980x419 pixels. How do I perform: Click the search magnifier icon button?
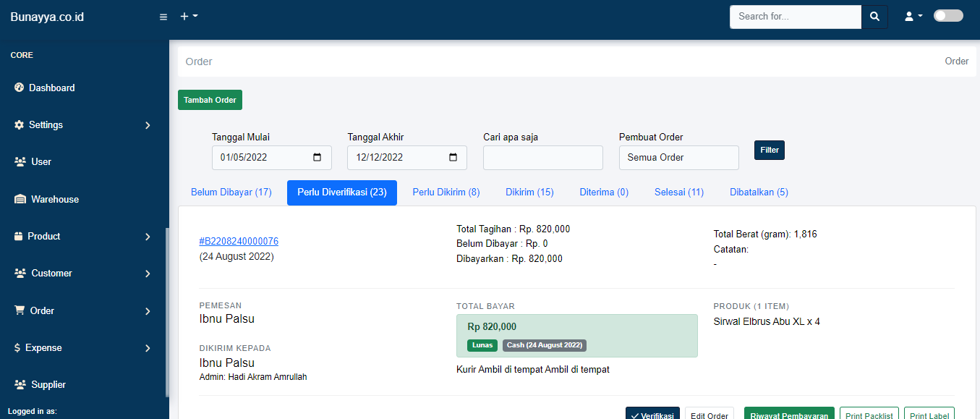tap(874, 17)
